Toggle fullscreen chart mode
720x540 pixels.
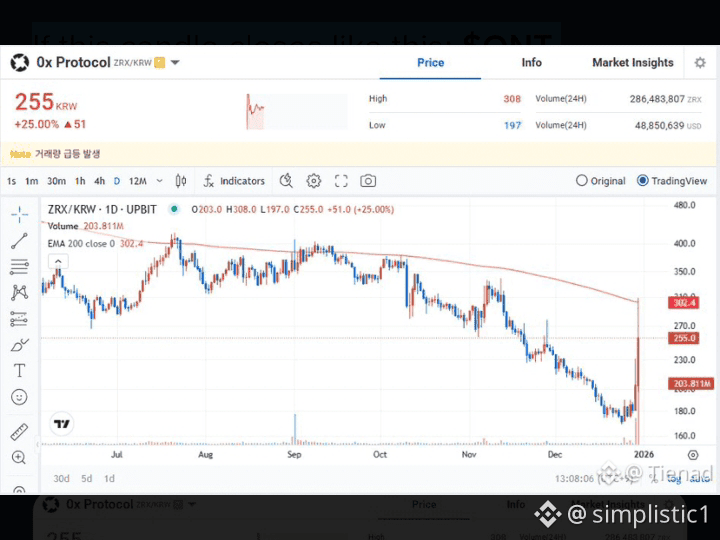pos(341,181)
